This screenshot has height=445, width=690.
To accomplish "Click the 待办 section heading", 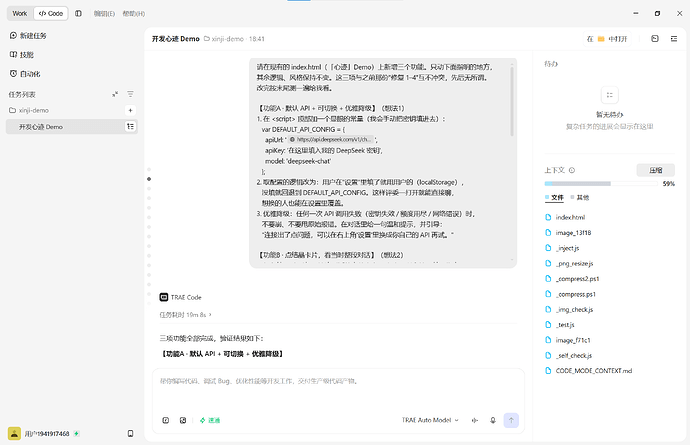I will coord(551,64).
